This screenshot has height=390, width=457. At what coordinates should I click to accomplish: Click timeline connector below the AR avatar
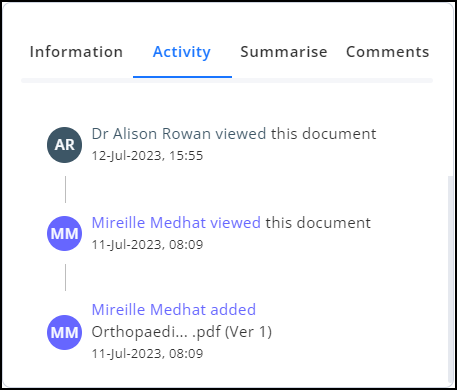coord(65,189)
